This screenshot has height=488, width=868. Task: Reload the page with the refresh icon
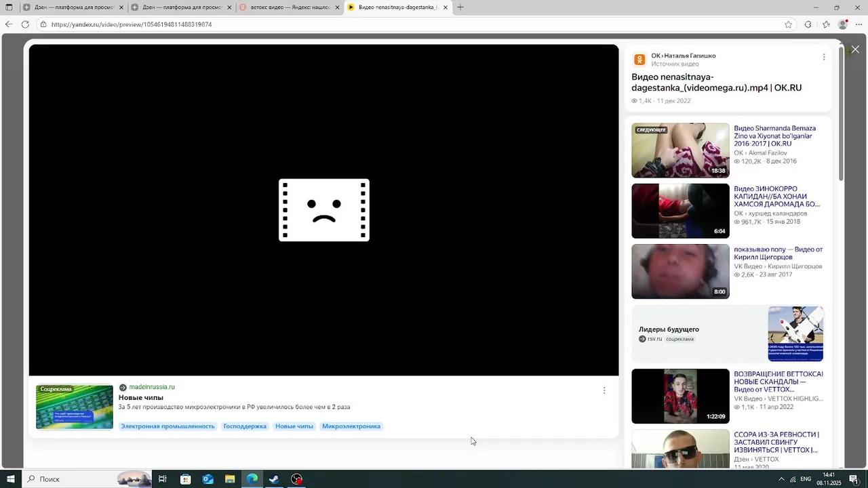[25, 24]
